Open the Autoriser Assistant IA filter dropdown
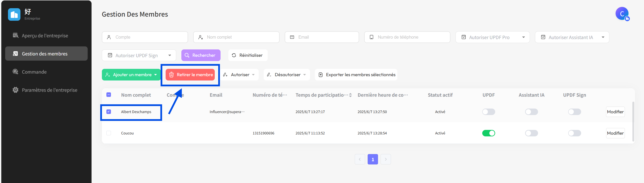This screenshot has width=644, height=183. [x=572, y=37]
